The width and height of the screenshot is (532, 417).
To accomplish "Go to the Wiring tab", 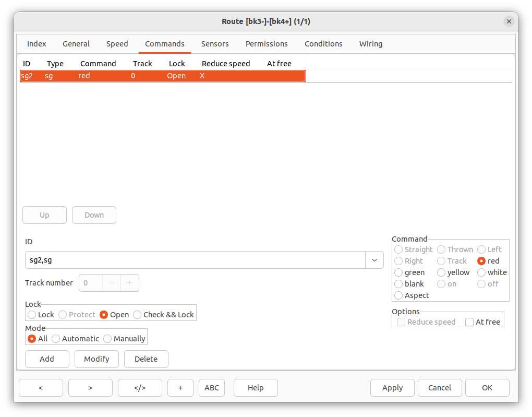I will (370, 44).
